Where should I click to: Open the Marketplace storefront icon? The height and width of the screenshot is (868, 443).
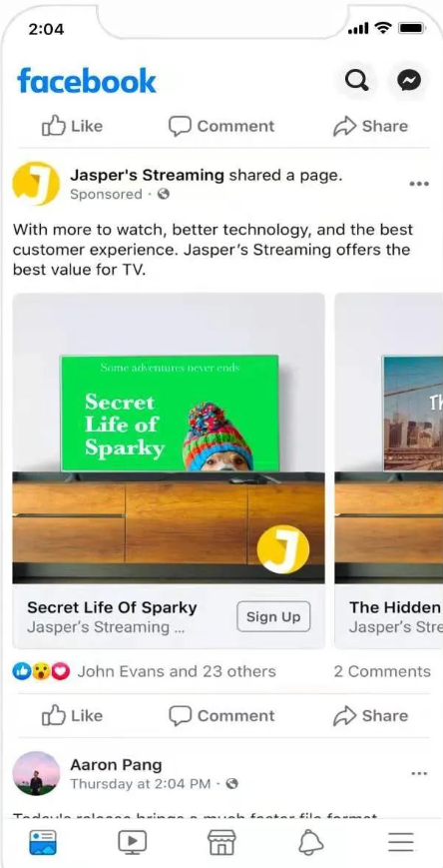coord(221,843)
